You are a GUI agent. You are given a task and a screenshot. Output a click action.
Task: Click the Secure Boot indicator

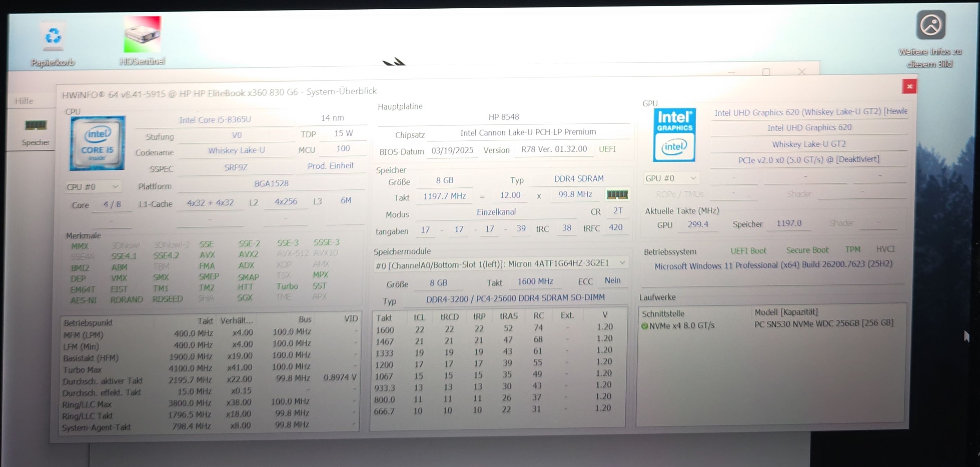pos(807,250)
